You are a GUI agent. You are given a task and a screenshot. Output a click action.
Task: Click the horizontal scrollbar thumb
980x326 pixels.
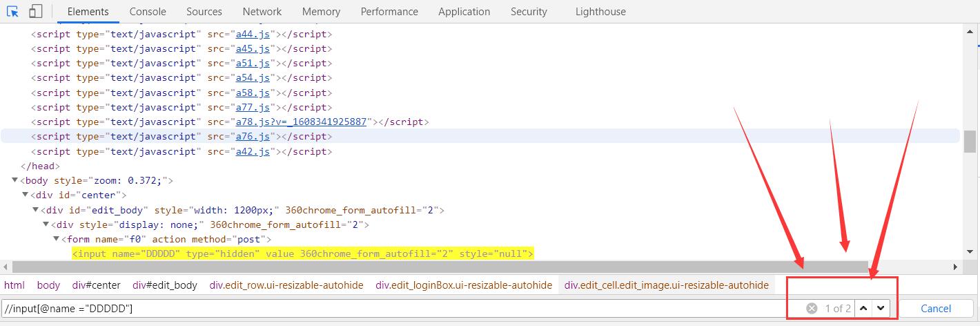pyautogui.click(x=440, y=267)
